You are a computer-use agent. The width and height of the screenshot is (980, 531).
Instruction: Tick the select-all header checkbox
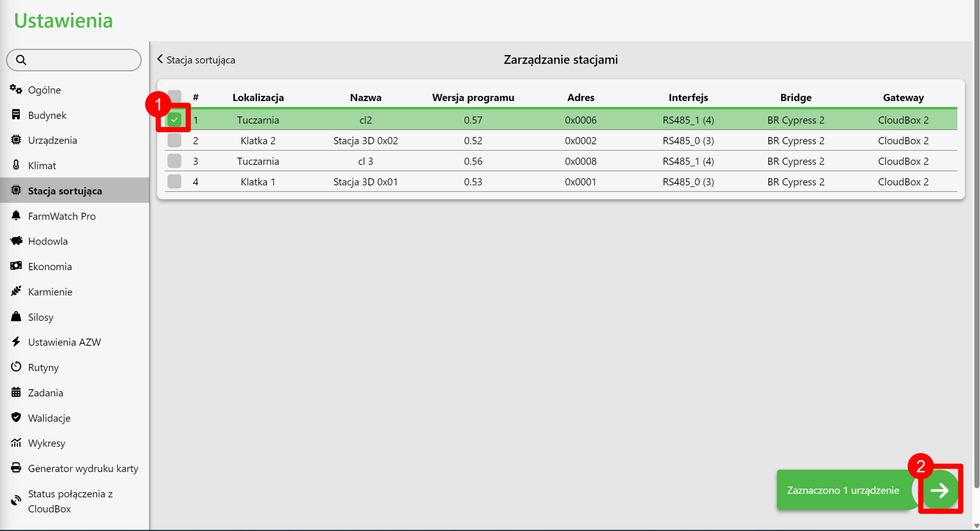174,96
